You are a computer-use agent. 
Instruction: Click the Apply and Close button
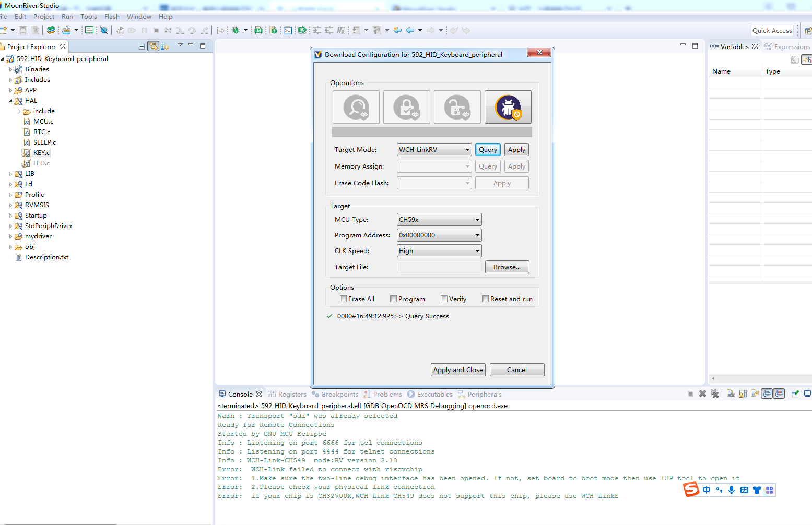[458, 369]
